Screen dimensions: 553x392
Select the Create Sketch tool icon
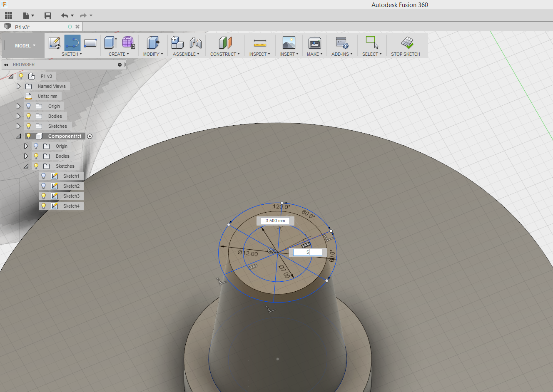(55, 42)
